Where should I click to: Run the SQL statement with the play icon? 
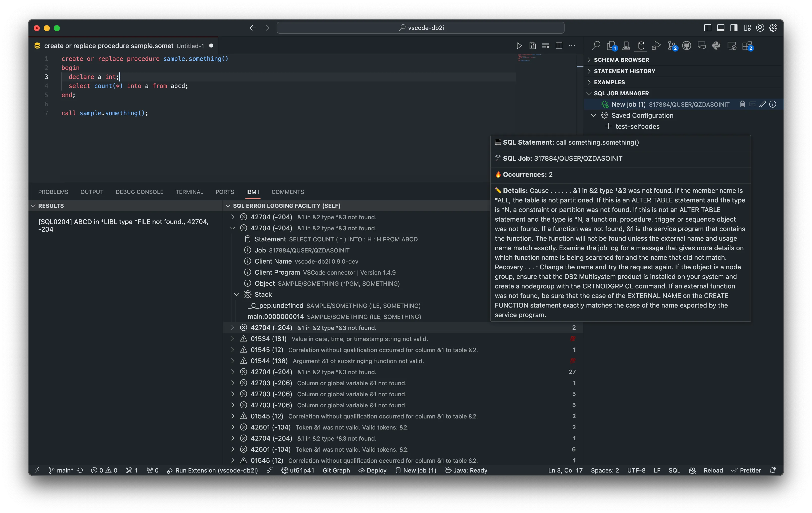[x=519, y=46]
